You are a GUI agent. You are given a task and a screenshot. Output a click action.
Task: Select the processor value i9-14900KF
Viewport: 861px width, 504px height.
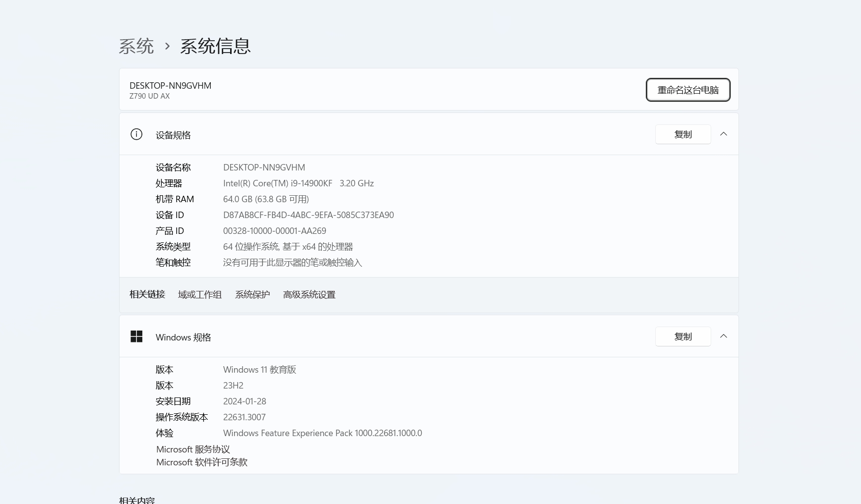click(x=299, y=183)
